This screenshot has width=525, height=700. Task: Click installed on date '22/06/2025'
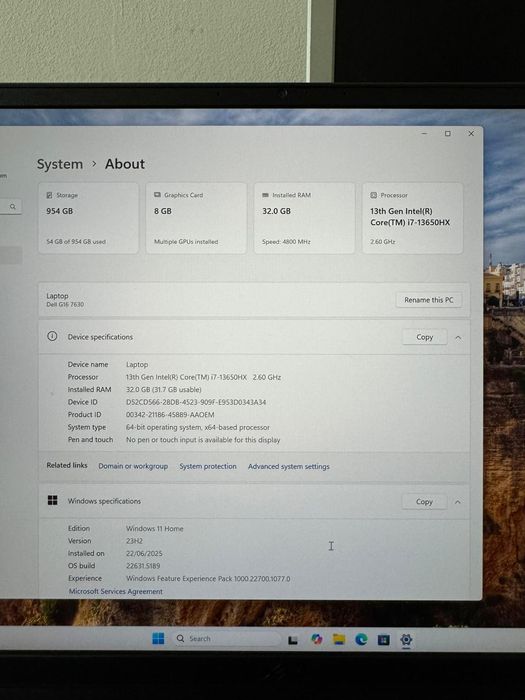(144, 554)
